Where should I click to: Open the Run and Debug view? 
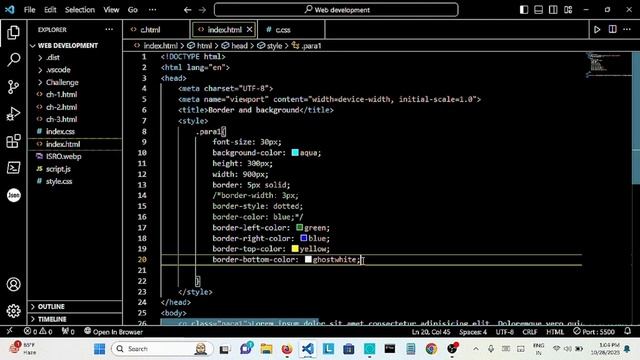point(13,114)
